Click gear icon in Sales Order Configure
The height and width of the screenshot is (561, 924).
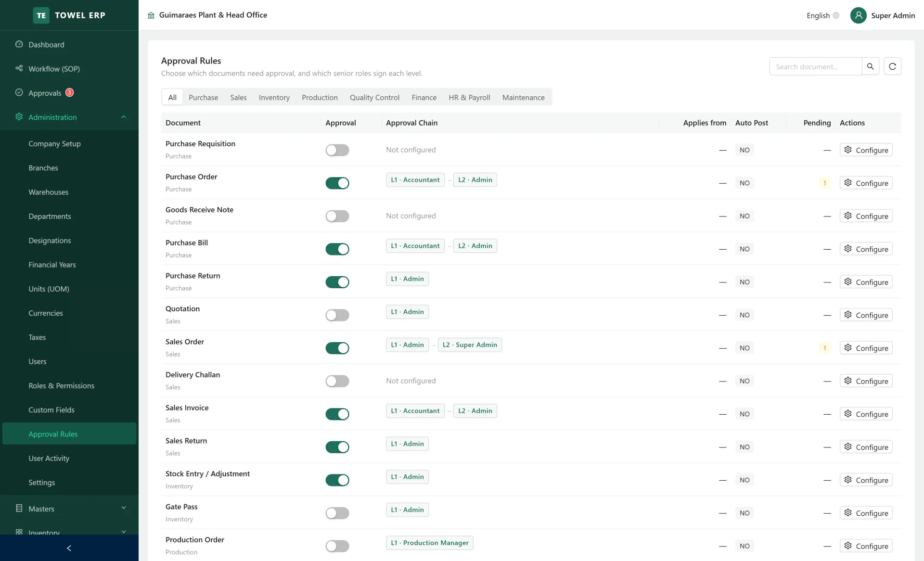pyautogui.click(x=848, y=348)
